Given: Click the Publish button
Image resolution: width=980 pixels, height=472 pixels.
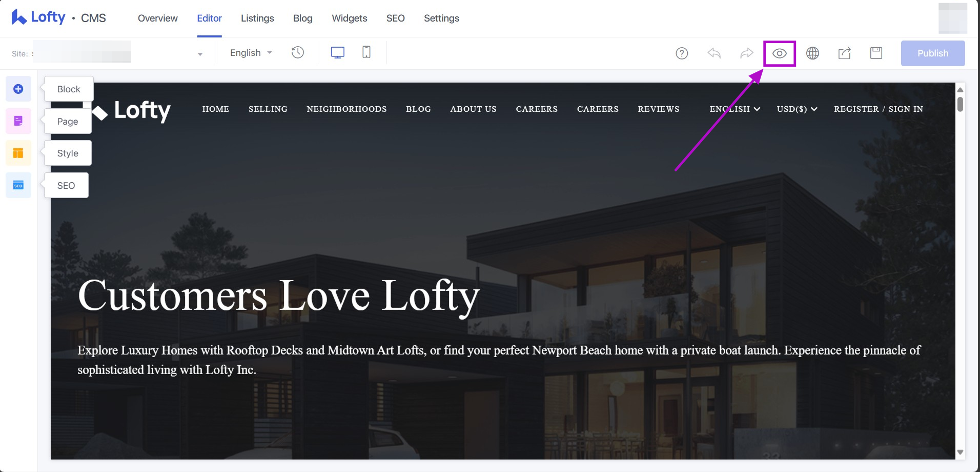Looking at the screenshot, I should click(x=933, y=53).
